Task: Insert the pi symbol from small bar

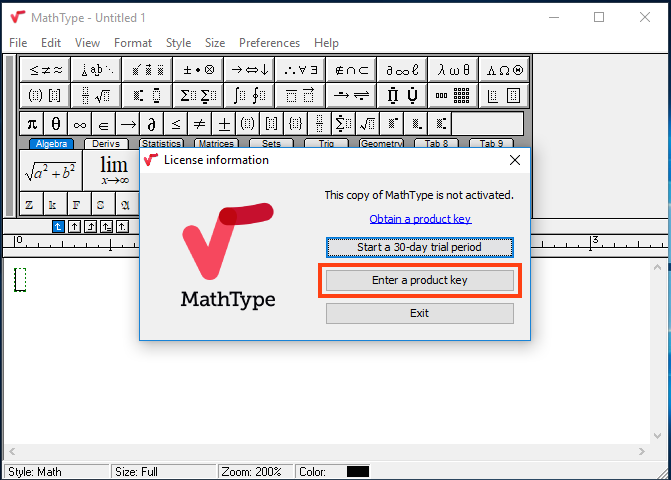Action: (x=32, y=124)
